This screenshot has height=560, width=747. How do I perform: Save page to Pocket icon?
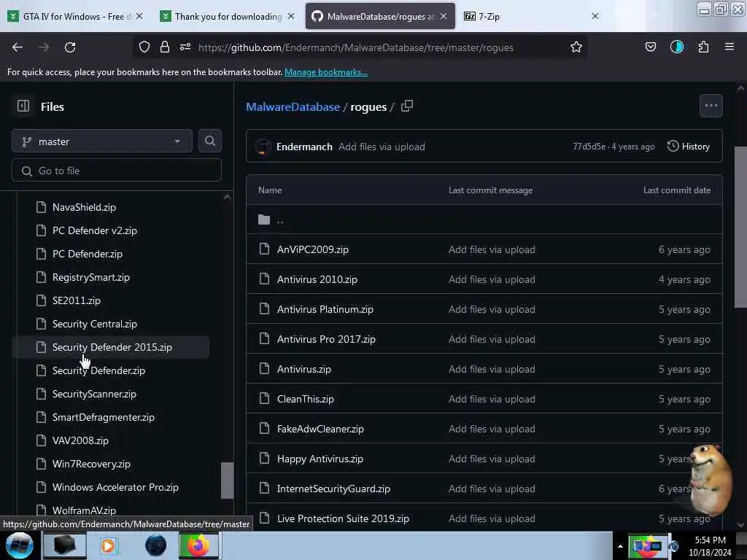650,47
